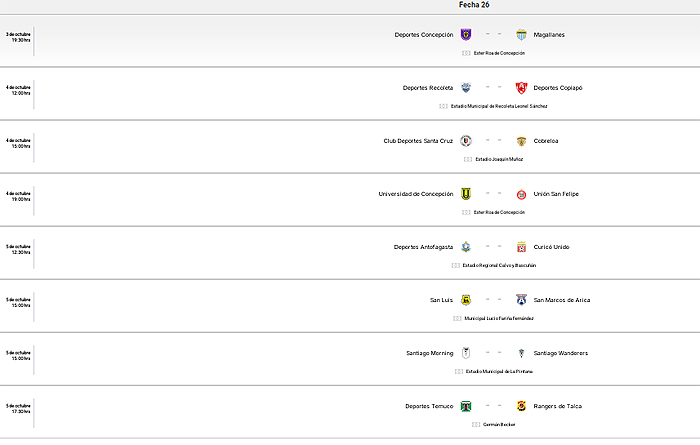The height and width of the screenshot is (445, 700).
Task: Click the Fecha 26 heading
Action: pos(474,5)
